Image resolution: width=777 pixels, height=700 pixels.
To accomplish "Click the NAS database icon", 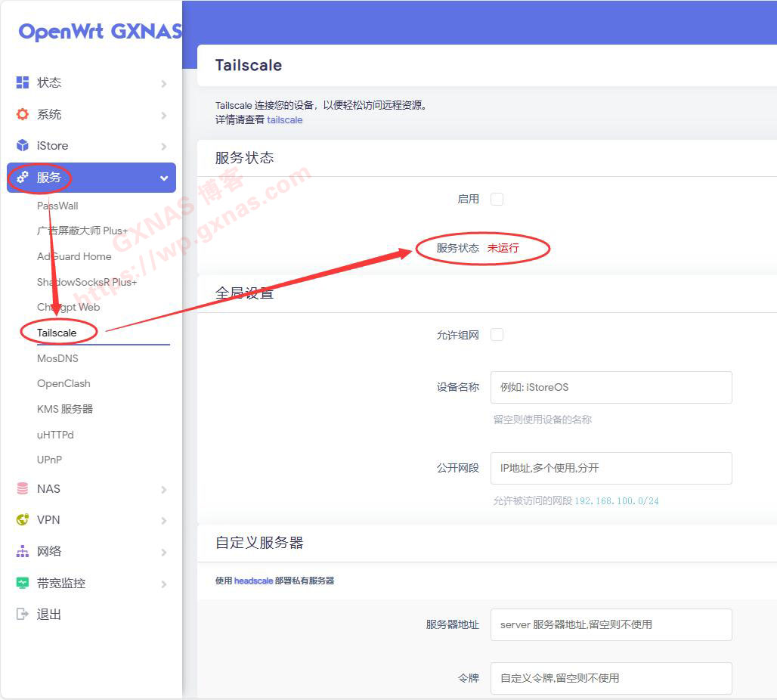I will coord(23,488).
